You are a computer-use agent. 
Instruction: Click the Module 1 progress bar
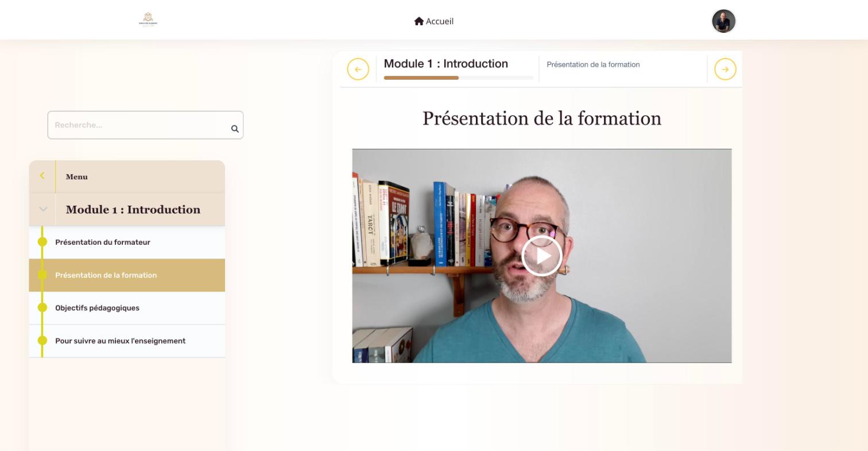[459, 78]
